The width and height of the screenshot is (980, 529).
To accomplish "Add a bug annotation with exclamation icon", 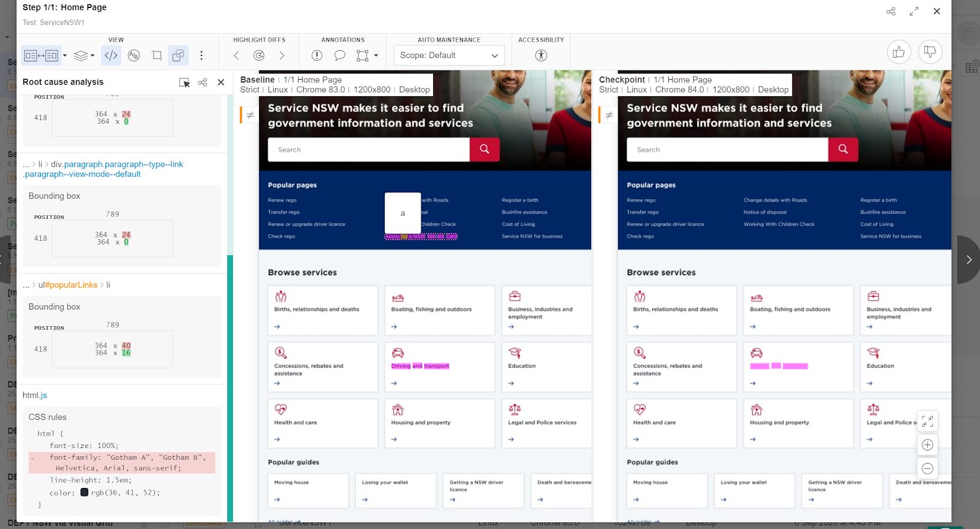I will [317, 56].
